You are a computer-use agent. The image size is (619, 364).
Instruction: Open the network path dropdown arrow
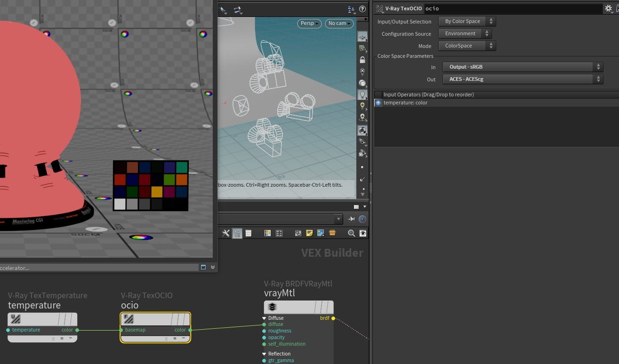click(x=338, y=219)
